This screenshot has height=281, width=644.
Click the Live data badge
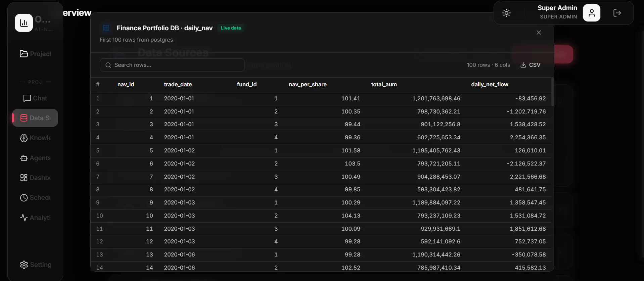(231, 28)
